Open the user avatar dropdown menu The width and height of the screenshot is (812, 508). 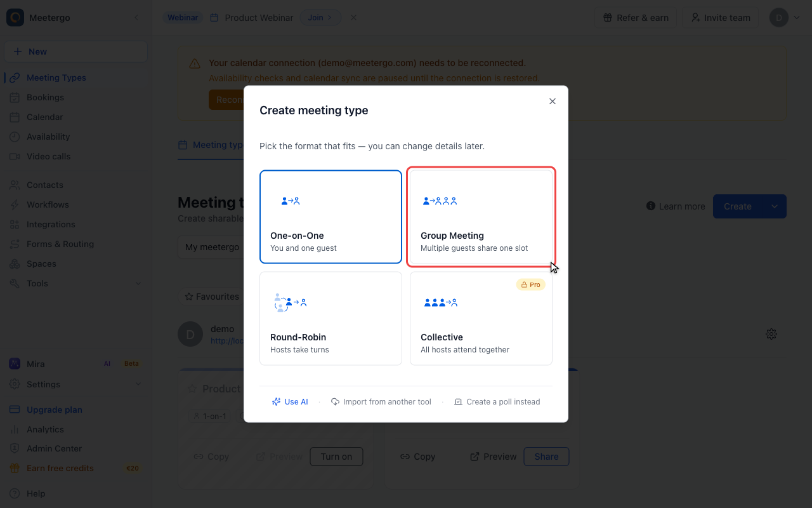coord(785,18)
